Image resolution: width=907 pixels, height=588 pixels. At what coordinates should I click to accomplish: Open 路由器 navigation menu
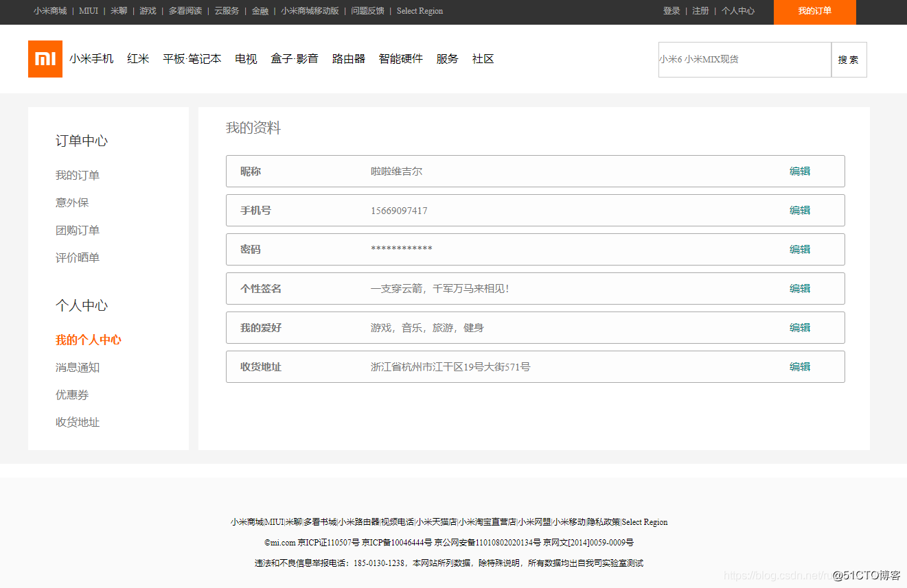(x=349, y=59)
